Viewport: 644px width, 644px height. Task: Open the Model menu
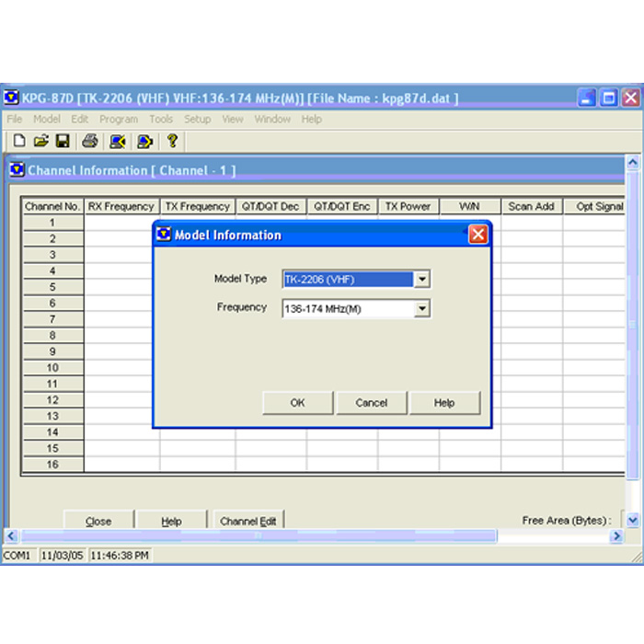tap(47, 119)
